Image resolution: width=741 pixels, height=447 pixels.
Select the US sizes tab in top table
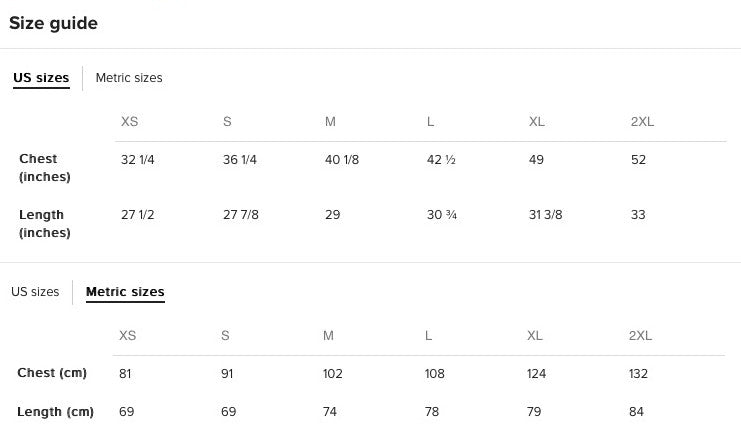tap(41, 77)
